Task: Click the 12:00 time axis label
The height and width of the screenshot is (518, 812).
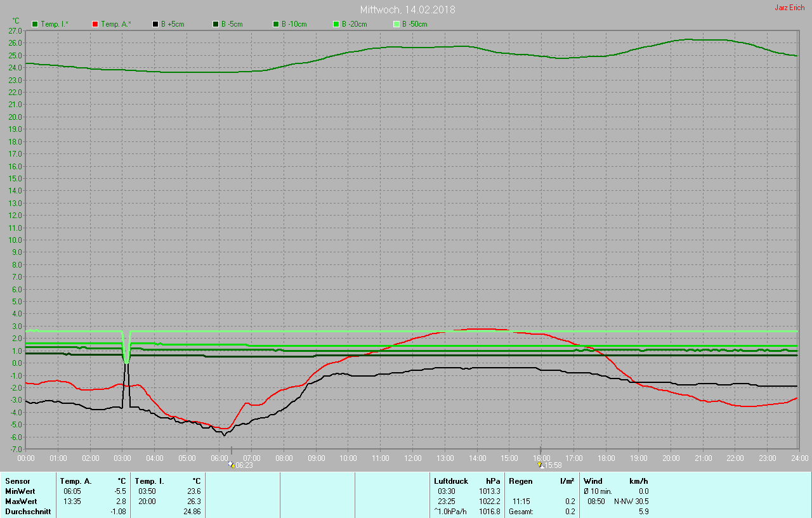Action: point(412,458)
